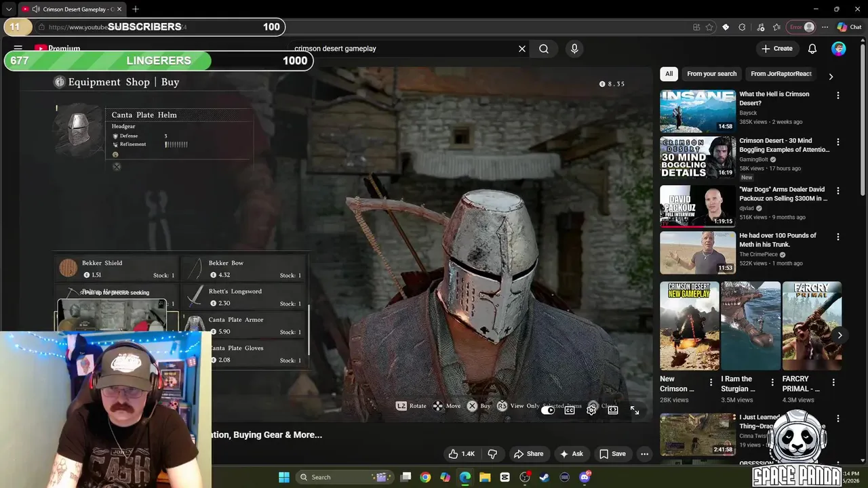This screenshot has height=488, width=868.
Task: Click the Ask button under video
Action: pyautogui.click(x=571, y=454)
